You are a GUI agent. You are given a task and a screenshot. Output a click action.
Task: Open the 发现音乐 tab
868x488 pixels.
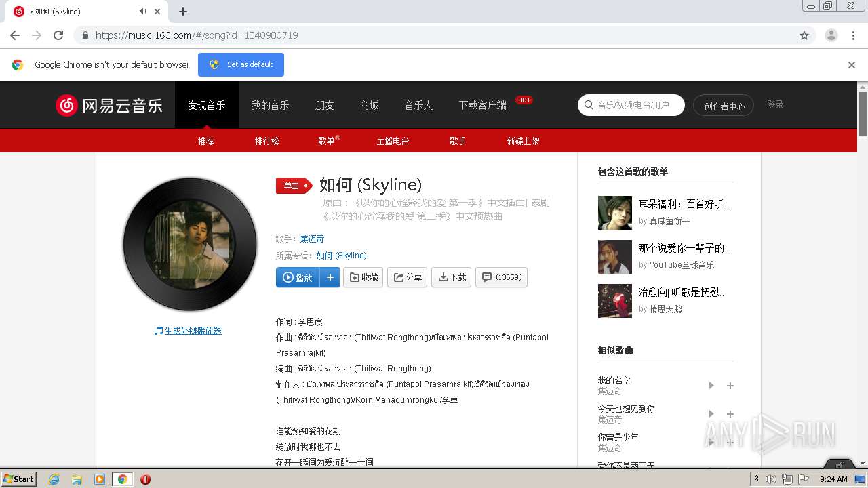coord(207,105)
